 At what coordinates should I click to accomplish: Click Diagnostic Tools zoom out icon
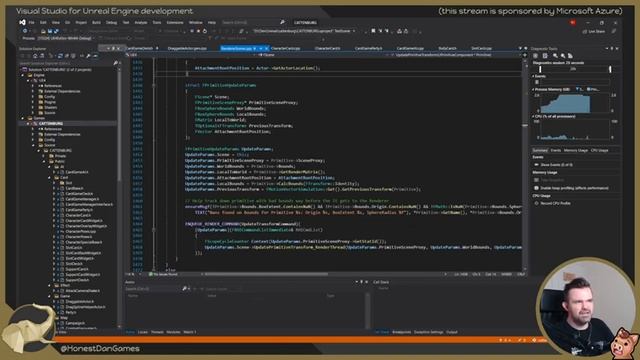pos(563,56)
